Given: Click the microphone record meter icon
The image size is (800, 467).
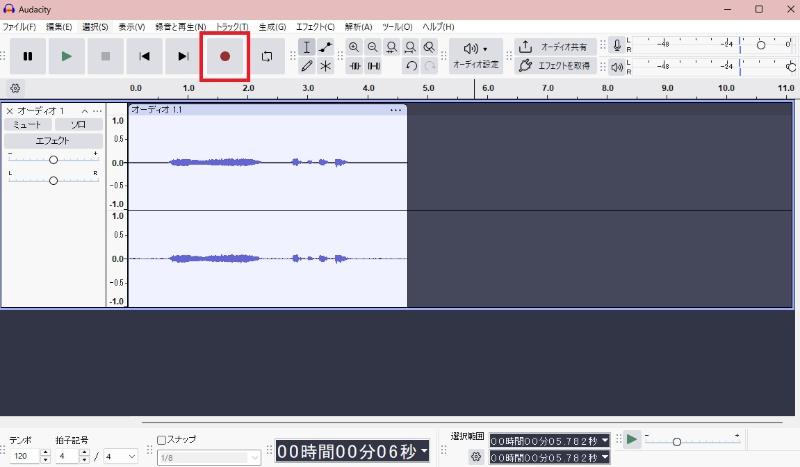Looking at the screenshot, I should [617, 46].
